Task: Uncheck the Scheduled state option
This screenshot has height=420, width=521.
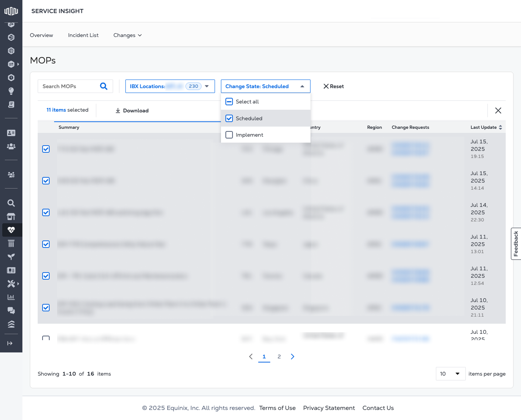Action: pyautogui.click(x=229, y=118)
